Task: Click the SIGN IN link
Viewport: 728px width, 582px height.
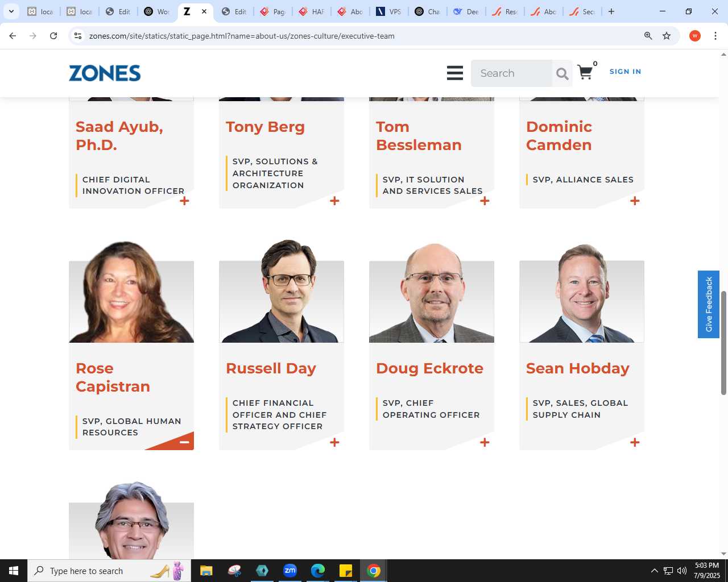Action: point(625,72)
